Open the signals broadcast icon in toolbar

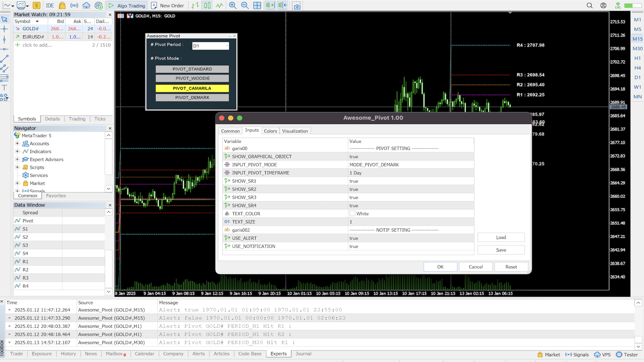click(74, 5)
